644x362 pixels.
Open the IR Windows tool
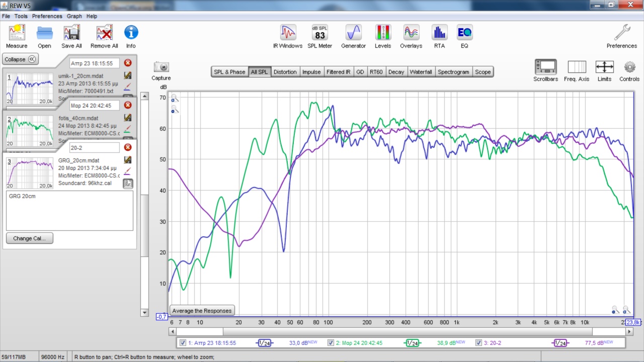(x=288, y=33)
